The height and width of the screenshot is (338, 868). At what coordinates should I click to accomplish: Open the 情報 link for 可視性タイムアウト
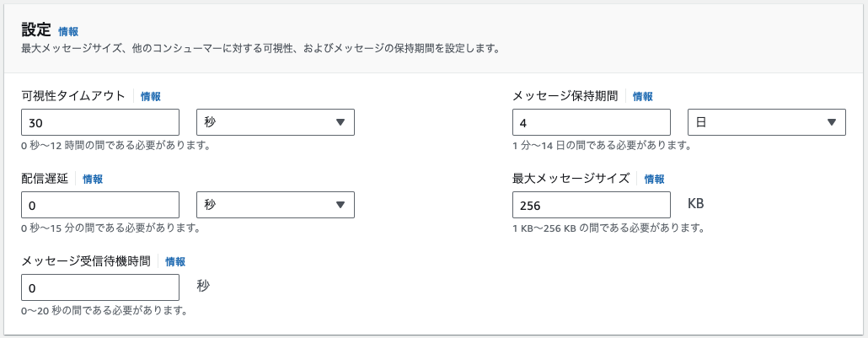click(x=151, y=96)
